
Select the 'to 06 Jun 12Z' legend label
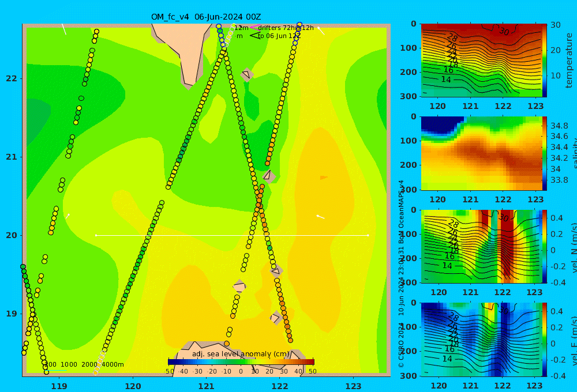pyautogui.click(x=279, y=36)
